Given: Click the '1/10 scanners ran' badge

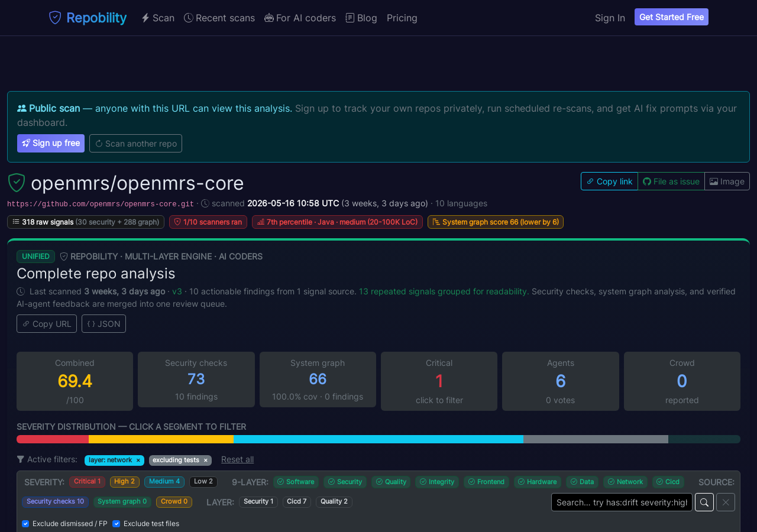Looking at the screenshot, I should 208,222.
